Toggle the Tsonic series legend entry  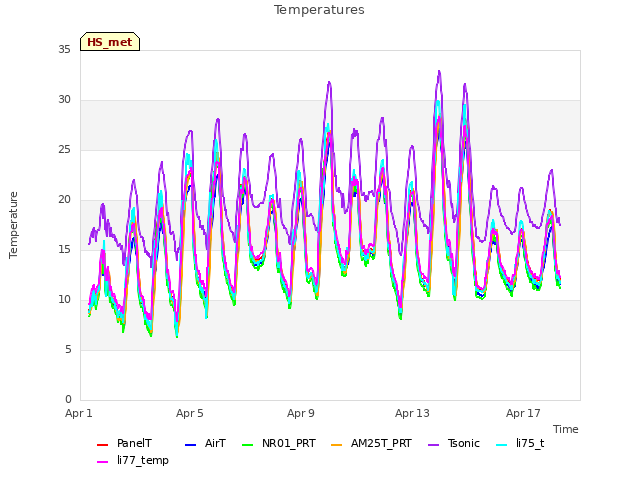pos(454,444)
